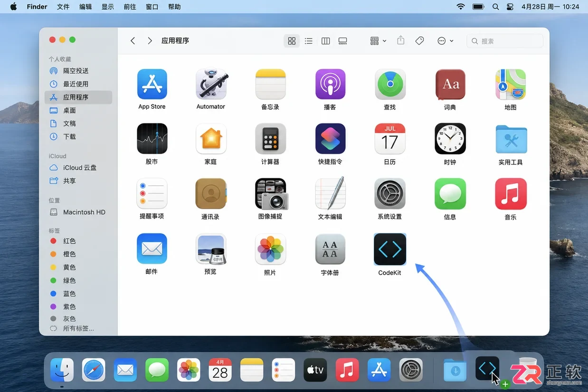Select the 股市 Stocks app icon

click(x=152, y=139)
